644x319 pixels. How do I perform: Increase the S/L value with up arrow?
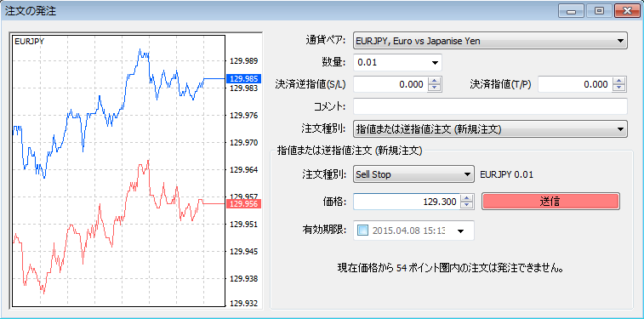434,81
